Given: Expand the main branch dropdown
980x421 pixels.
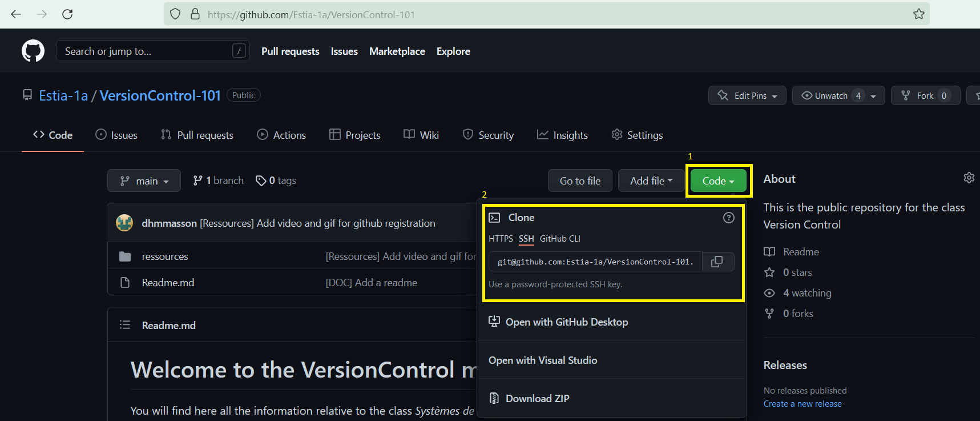Looking at the screenshot, I should coord(144,181).
